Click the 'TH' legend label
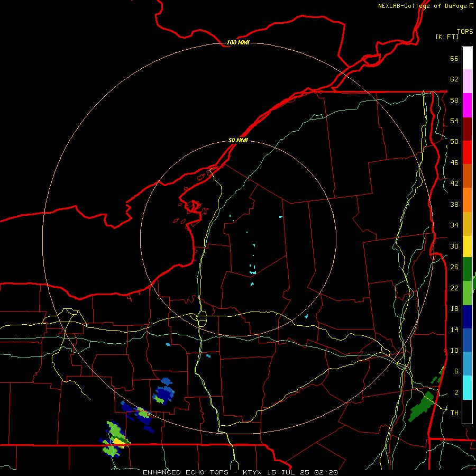The height and width of the screenshot is (476, 476). pyautogui.click(x=454, y=413)
